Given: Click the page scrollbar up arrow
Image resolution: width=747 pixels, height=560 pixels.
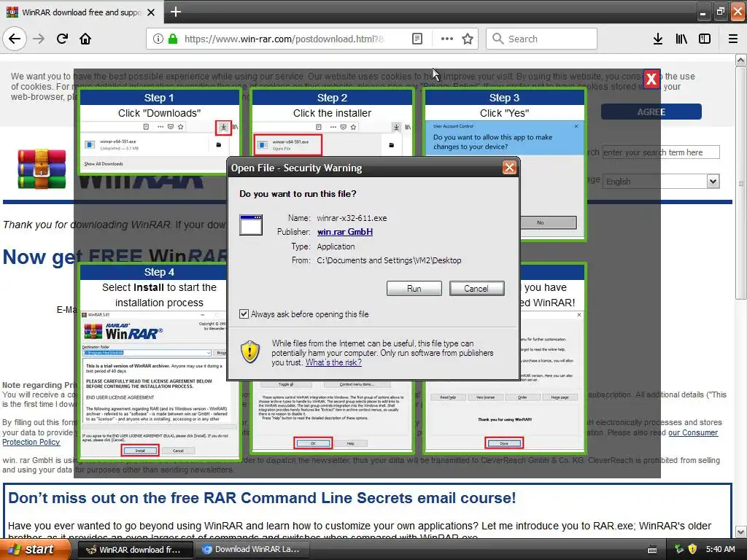Looking at the screenshot, I should [x=740, y=60].
